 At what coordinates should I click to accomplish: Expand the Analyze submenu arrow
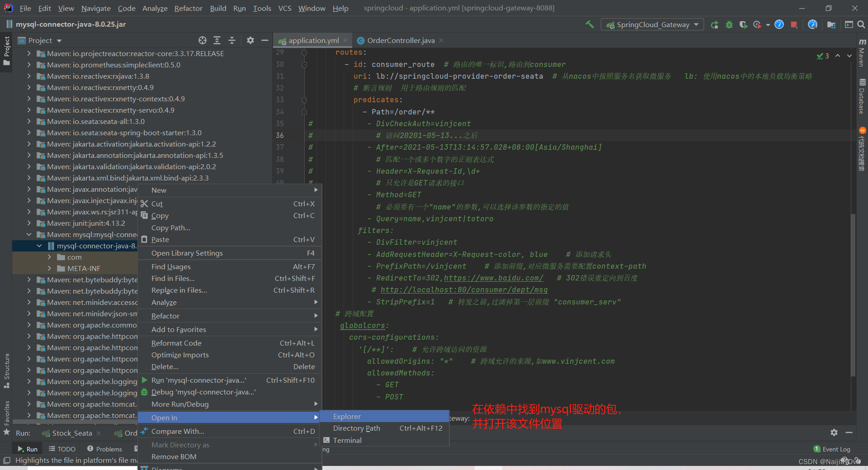pyautogui.click(x=316, y=302)
